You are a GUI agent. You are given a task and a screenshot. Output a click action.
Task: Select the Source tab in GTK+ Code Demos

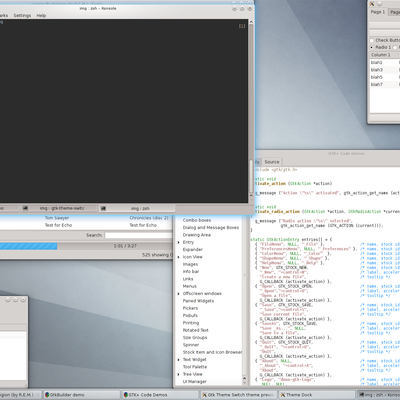[272, 162]
